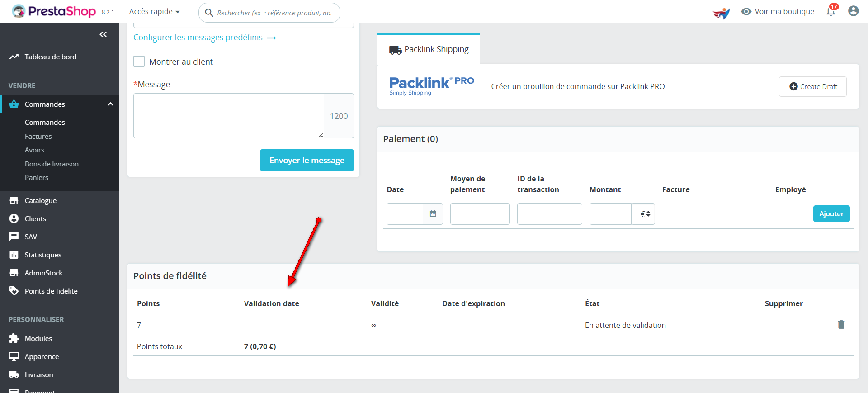Open the Factures submenu item
The width and height of the screenshot is (868, 393).
click(x=38, y=136)
